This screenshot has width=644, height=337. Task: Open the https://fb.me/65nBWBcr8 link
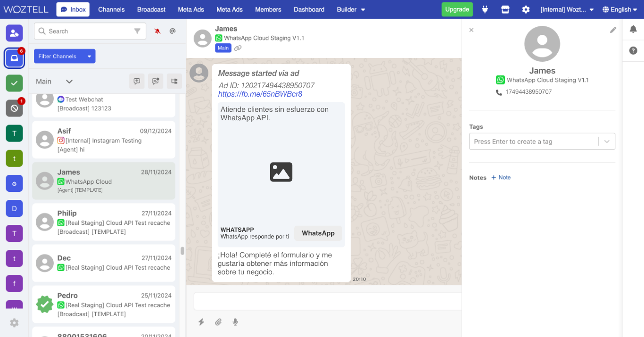coord(260,94)
